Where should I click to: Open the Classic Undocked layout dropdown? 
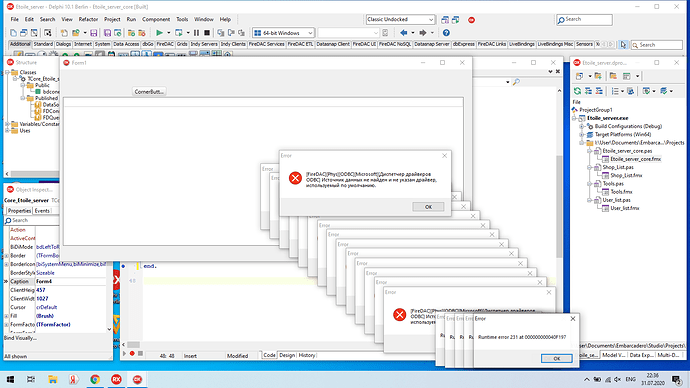400,19
